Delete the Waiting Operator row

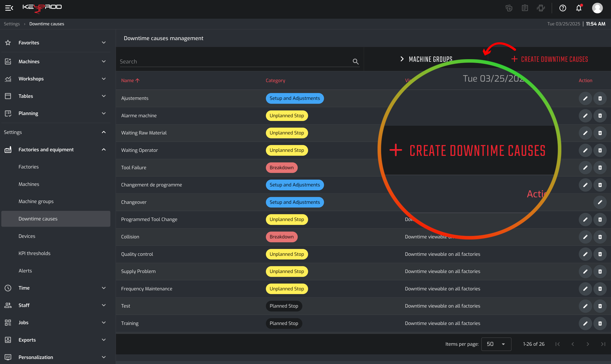tap(600, 150)
